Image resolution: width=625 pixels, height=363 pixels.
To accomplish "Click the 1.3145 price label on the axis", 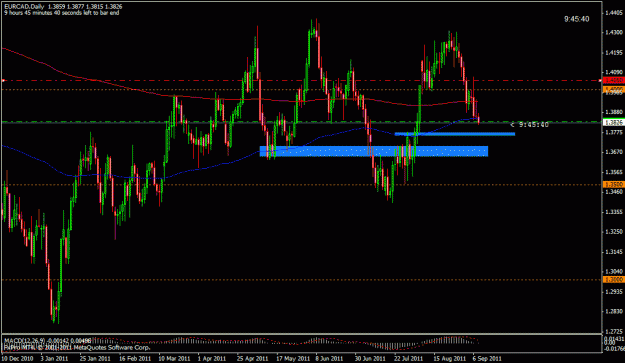I will point(614,252).
